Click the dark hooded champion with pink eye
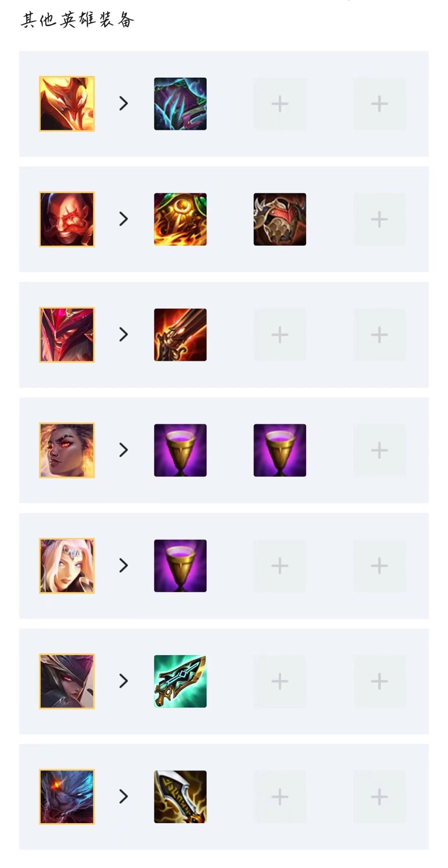 pos(67,681)
